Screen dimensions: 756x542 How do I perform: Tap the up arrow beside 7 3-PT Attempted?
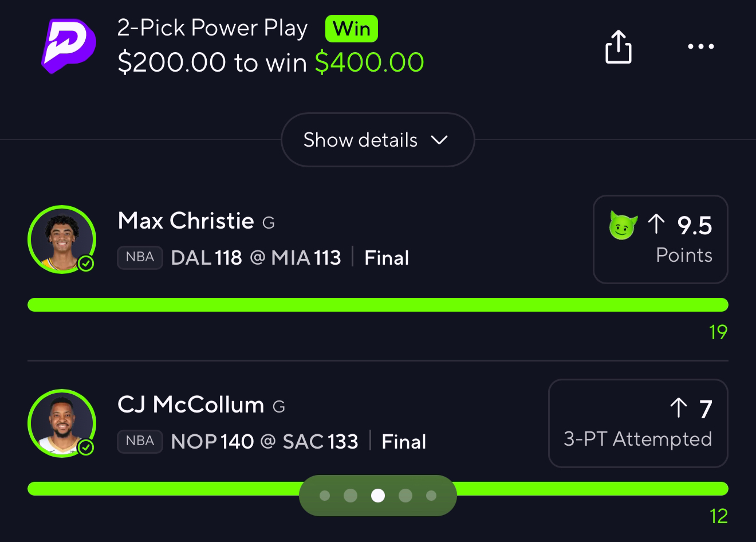(679, 408)
